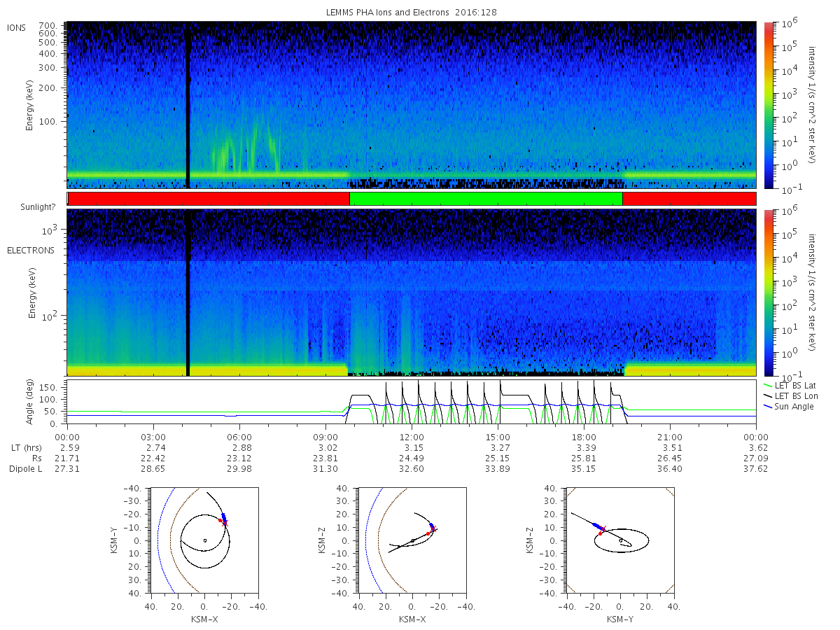Click the "12:00" time tick label
Image resolution: width=840 pixels, height=630 pixels.
click(x=412, y=437)
